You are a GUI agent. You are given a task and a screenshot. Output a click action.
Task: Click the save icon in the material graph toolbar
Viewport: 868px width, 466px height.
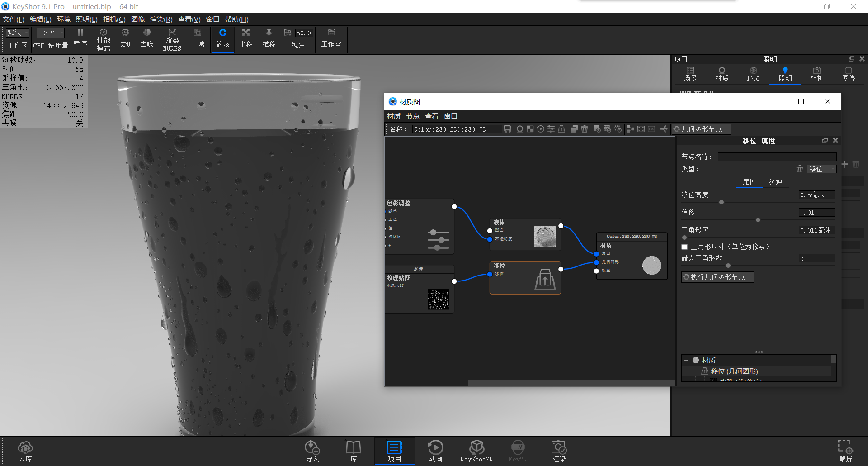(x=507, y=129)
